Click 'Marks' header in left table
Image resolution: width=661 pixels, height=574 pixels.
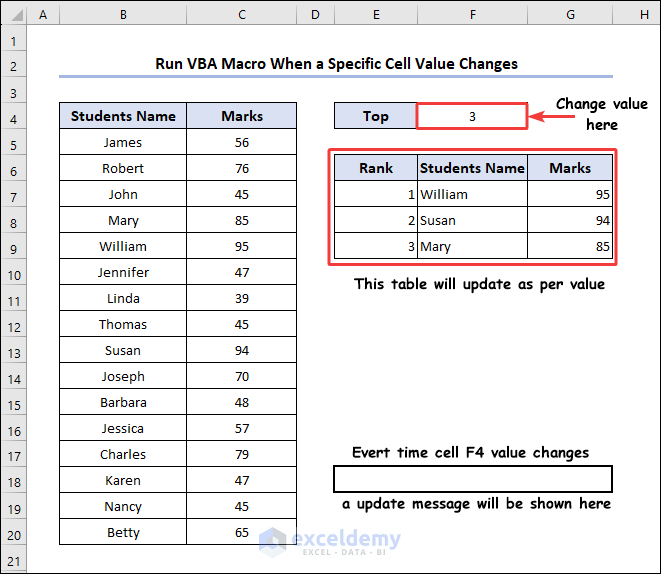[242, 116]
